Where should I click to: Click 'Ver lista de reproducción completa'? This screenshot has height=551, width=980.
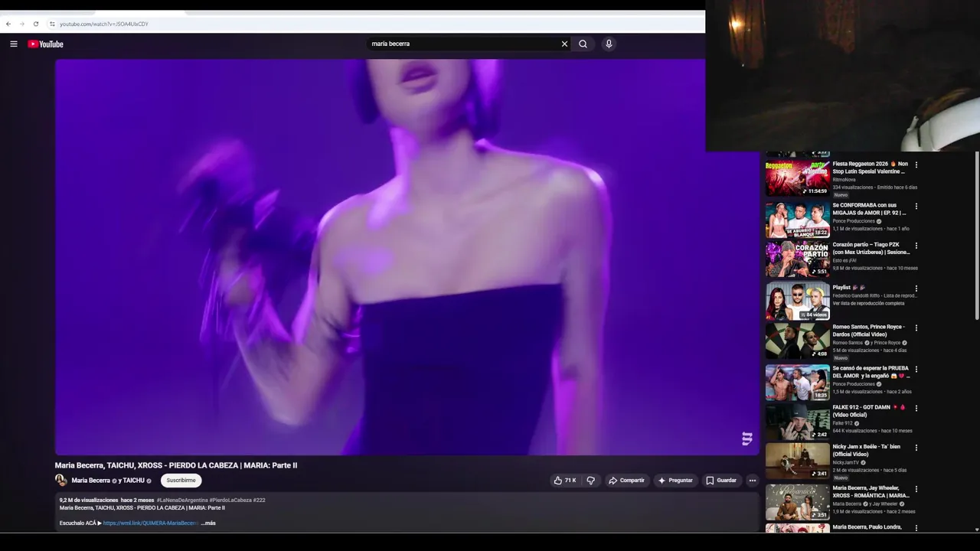[868, 303]
